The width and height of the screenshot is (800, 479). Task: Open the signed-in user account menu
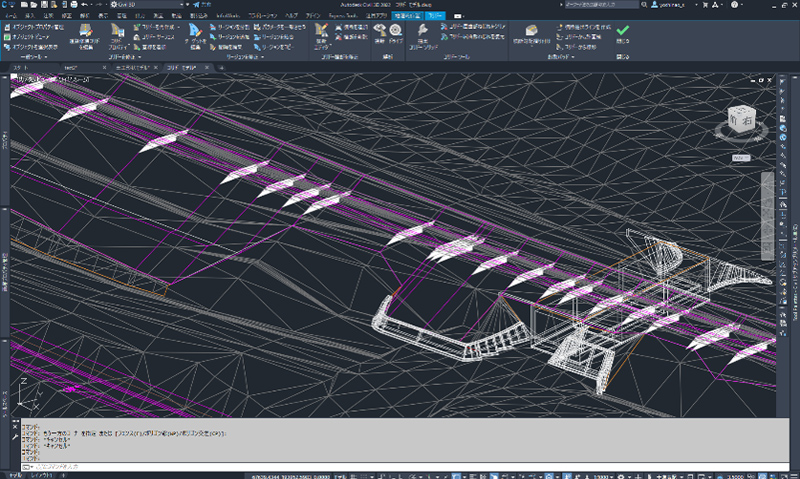(x=673, y=5)
